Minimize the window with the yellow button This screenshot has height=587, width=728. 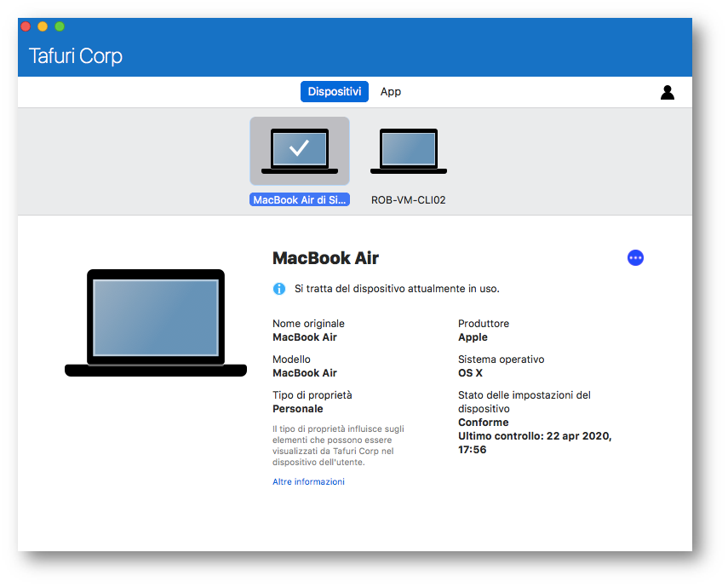click(43, 26)
